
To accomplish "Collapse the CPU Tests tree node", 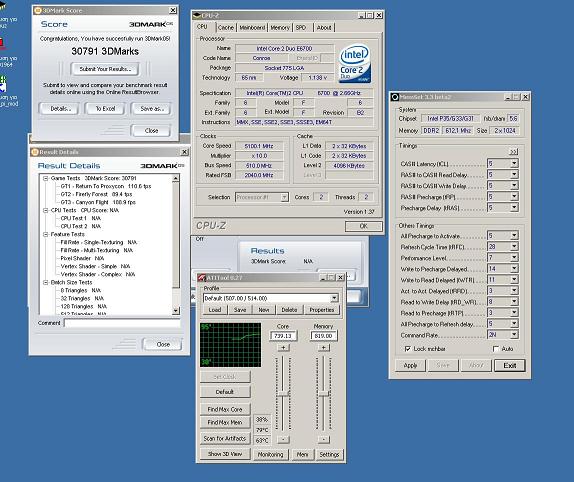I will (x=46, y=210).
